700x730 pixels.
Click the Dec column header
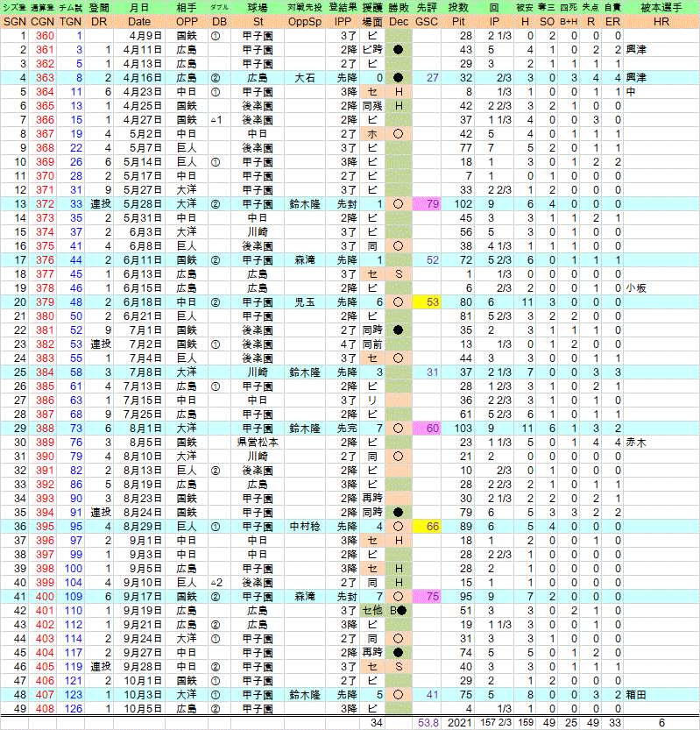(x=399, y=22)
